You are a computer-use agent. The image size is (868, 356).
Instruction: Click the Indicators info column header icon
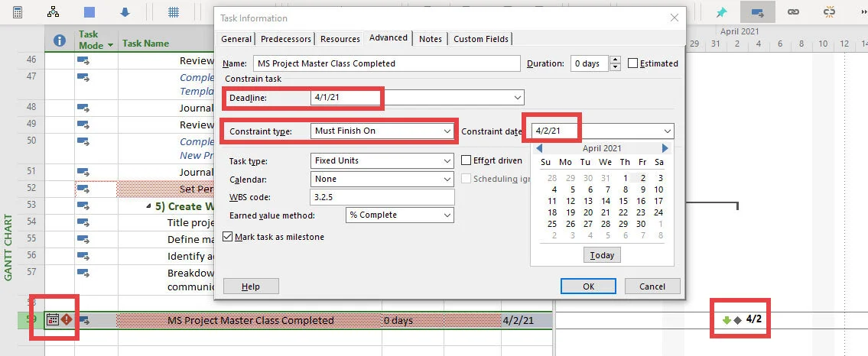point(59,40)
